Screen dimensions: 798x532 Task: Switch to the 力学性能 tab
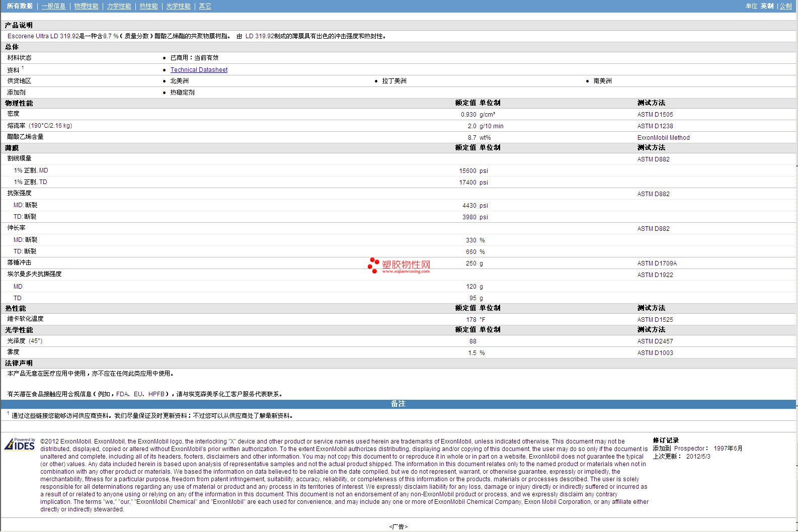(x=119, y=6)
